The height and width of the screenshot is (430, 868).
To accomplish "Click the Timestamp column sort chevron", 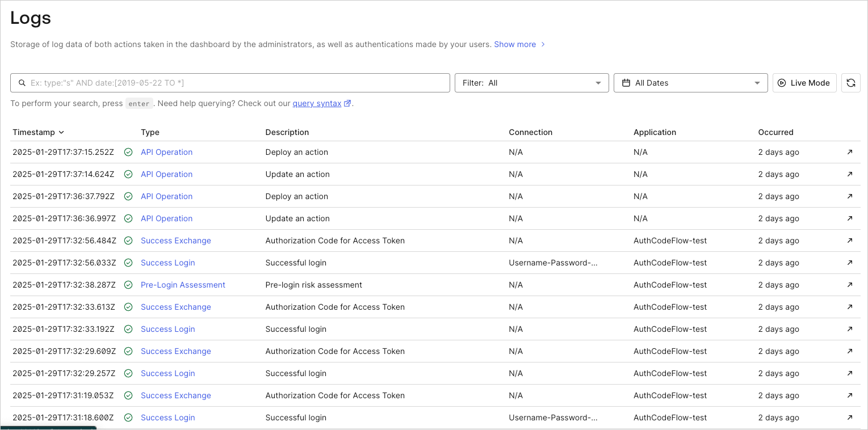I will (60, 132).
